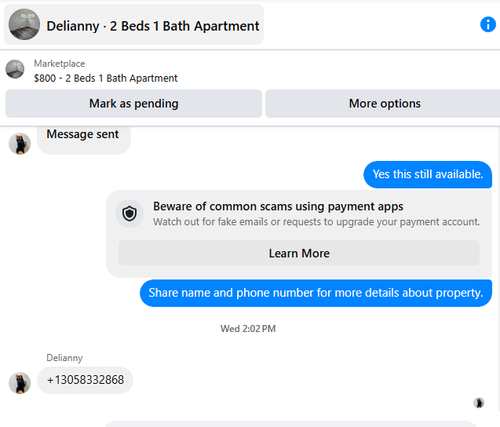Screen dimensions: 500x427
Task: Click the Delianny sender name label
Action: (64, 358)
